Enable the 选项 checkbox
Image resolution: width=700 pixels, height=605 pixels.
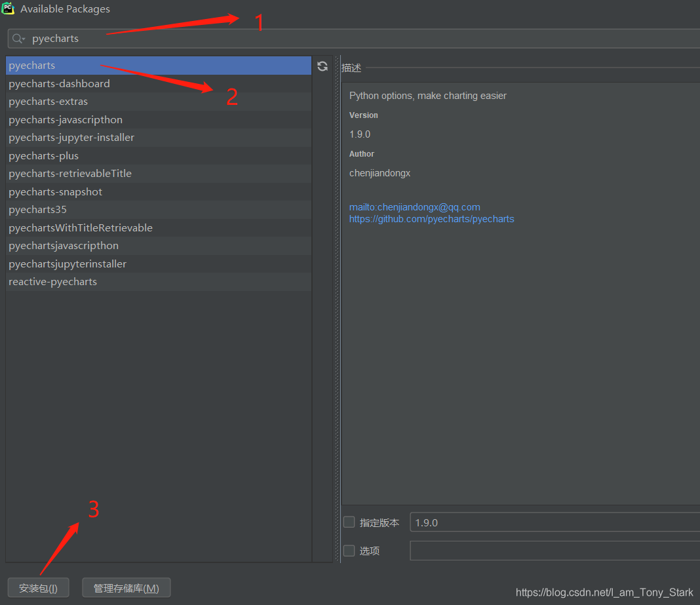[349, 551]
